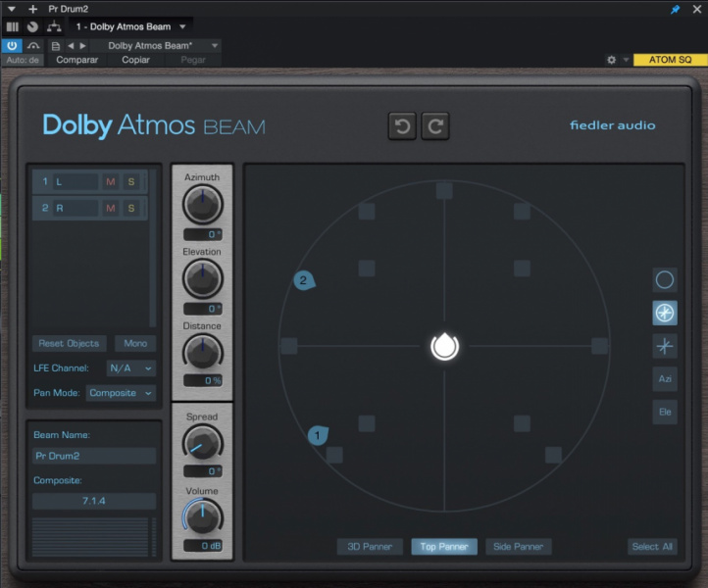The width and height of the screenshot is (708, 588).
Task: Click the circle view icon on right
Action: click(665, 279)
